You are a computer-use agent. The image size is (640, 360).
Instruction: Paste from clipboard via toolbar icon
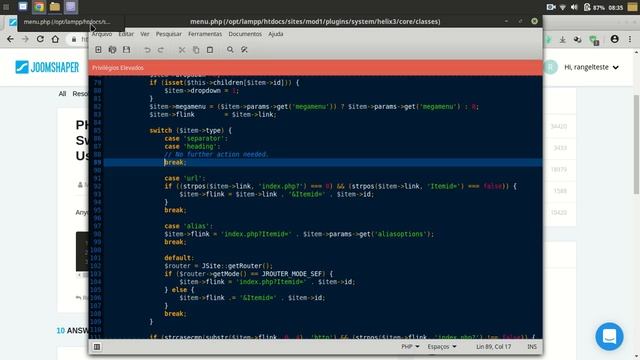click(x=210, y=50)
